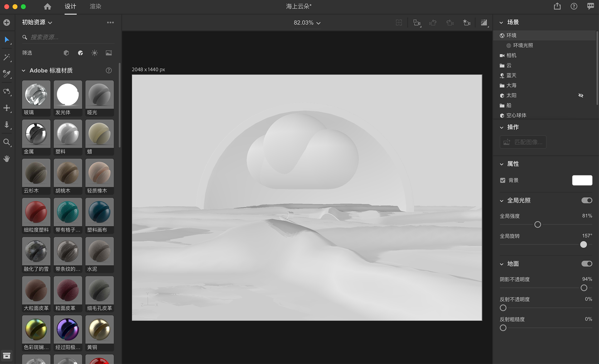Open the feedback chat icon
This screenshot has height=364, width=599.
pos(590,6)
